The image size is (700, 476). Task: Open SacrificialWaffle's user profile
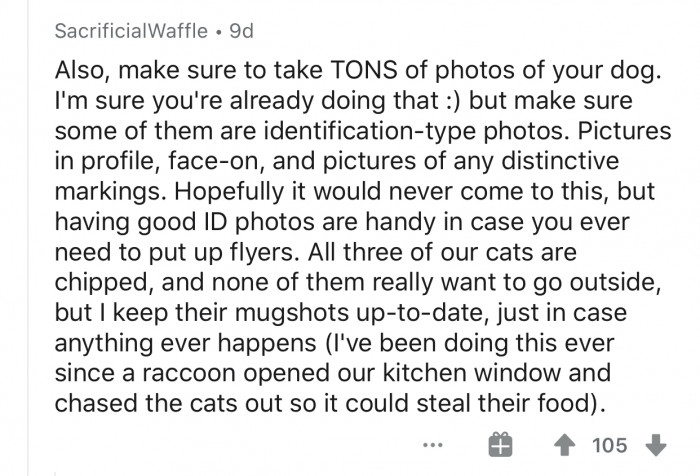[132, 31]
